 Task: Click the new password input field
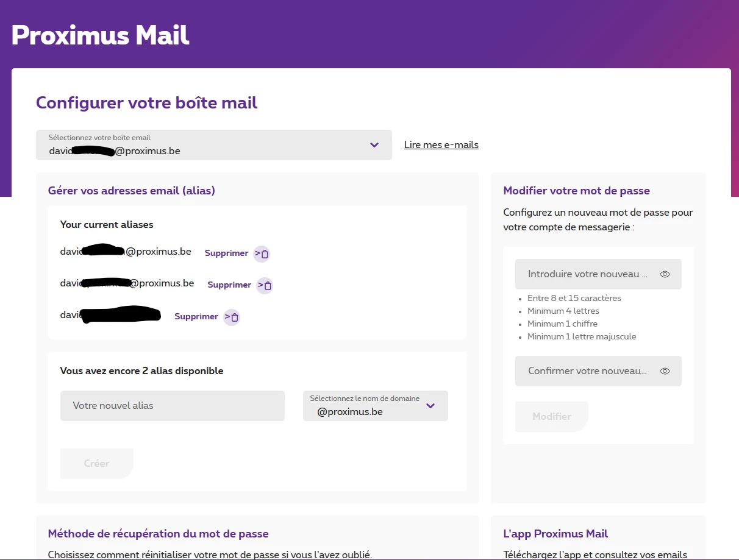[x=587, y=274]
